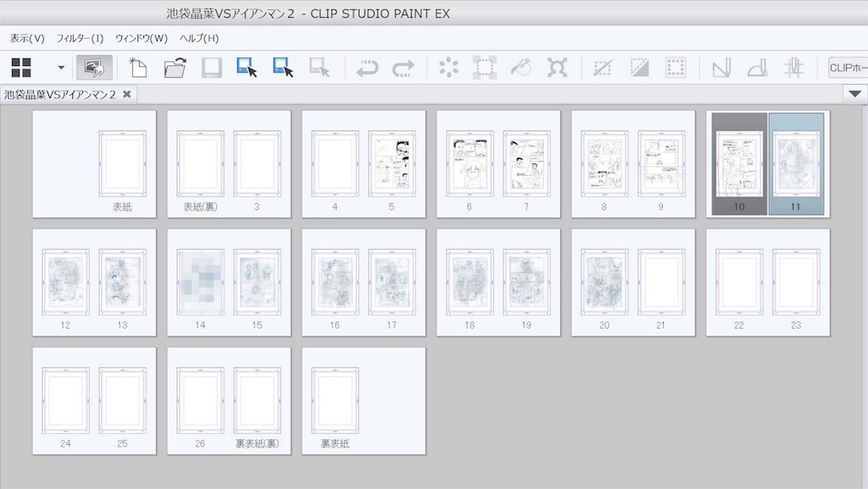Select blurred page 14 thumbnail

pyautogui.click(x=200, y=283)
